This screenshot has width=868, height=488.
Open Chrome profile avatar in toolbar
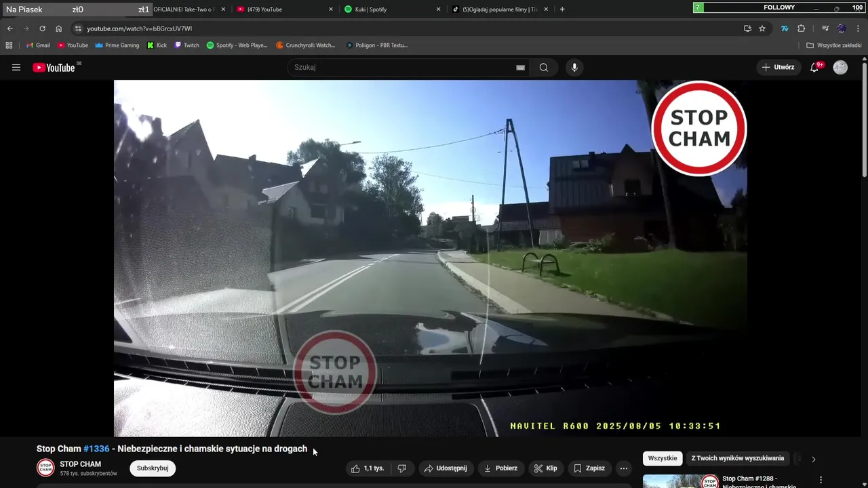click(x=842, y=28)
